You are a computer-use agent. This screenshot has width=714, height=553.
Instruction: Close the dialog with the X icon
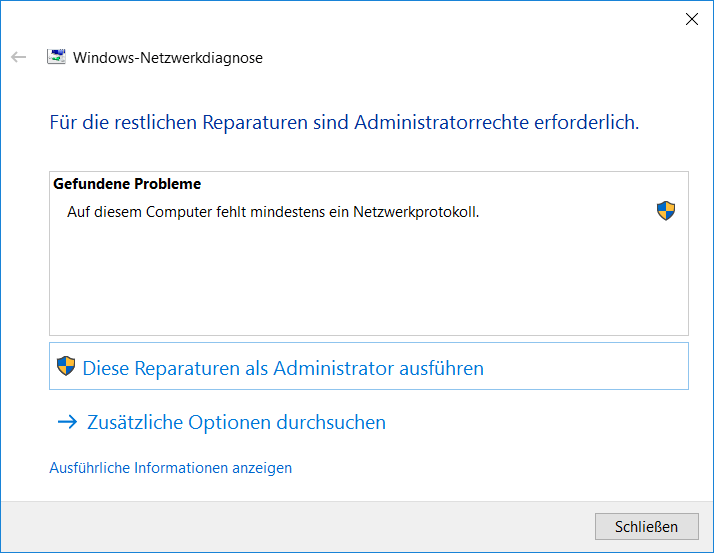[692, 19]
